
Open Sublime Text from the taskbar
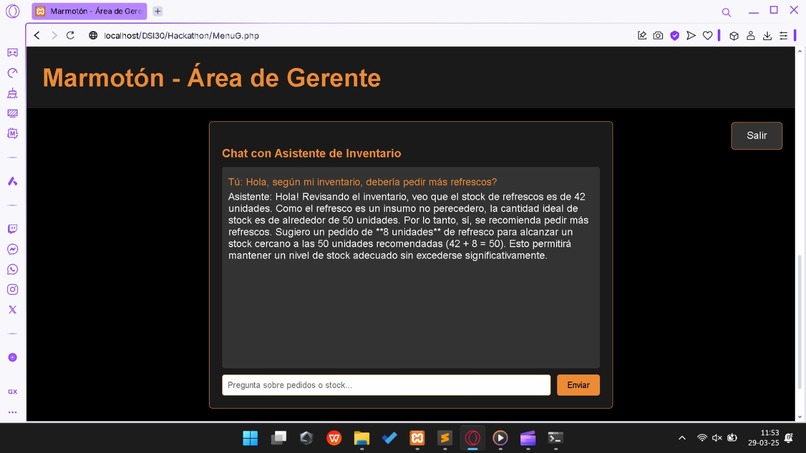[x=445, y=438]
